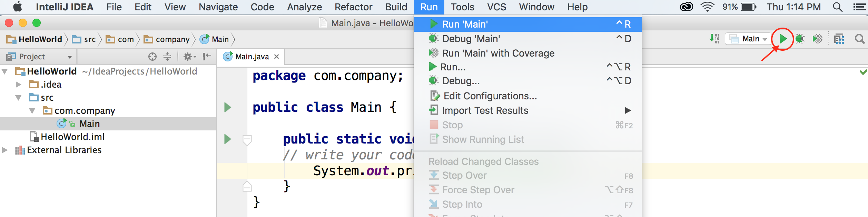This screenshot has width=868, height=217.
Task: Hide the Project tool window
Action: pyautogui.click(x=207, y=57)
